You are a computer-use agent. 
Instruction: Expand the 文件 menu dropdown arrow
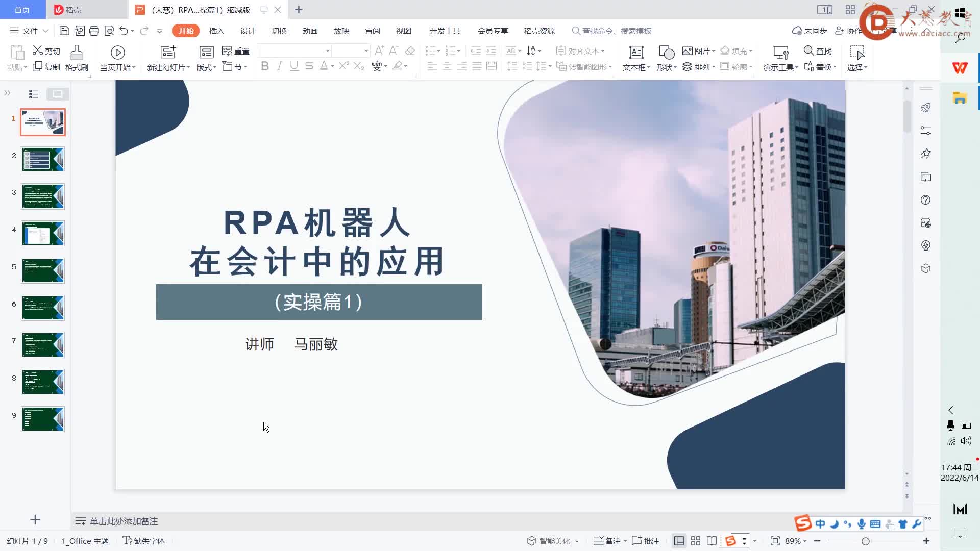[x=45, y=31]
